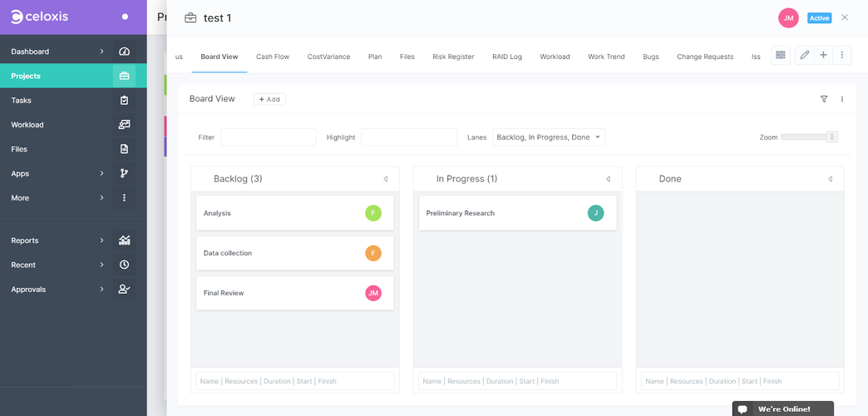
Task: Select the Board View tab
Action: pos(219,57)
